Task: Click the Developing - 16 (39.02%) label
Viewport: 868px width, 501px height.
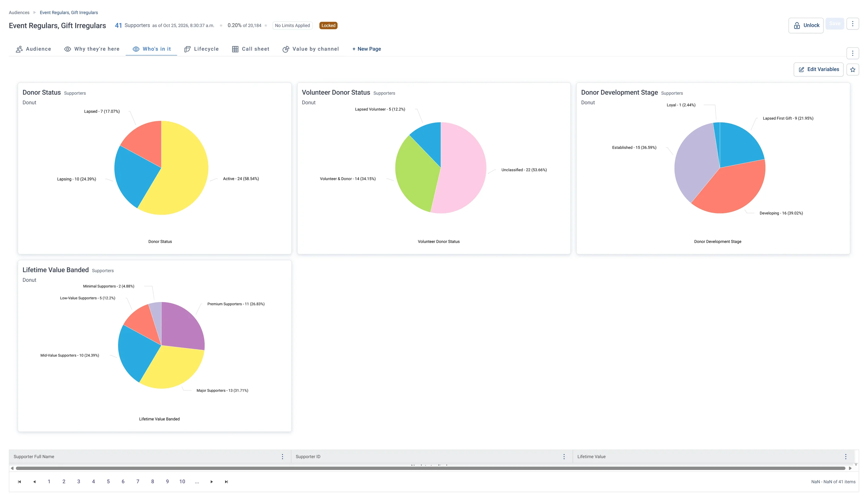Action: [x=781, y=213]
